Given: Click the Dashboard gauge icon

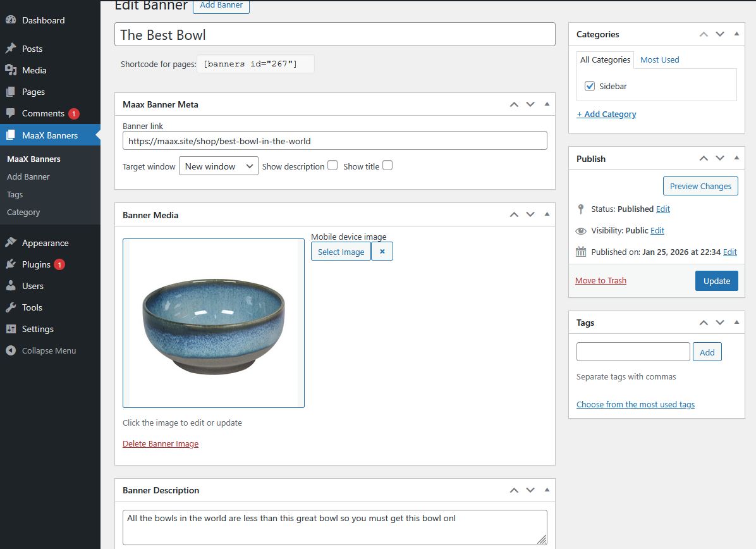Looking at the screenshot, I should [11, 20].
